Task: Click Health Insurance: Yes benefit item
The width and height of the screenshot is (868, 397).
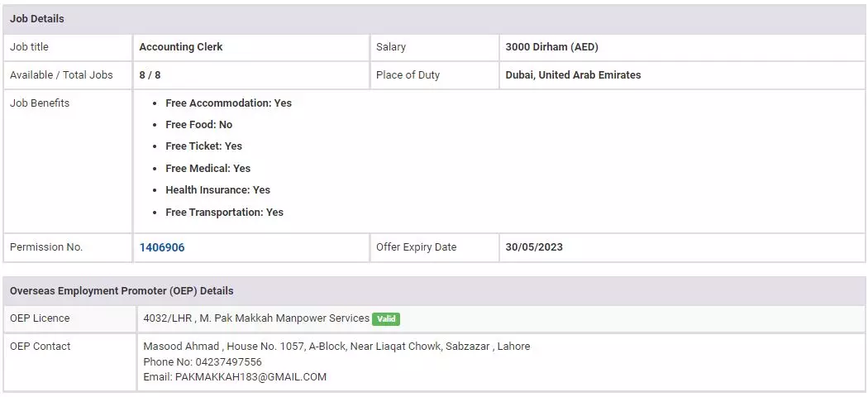Action: pyautogui.click(x=217, y=190)
